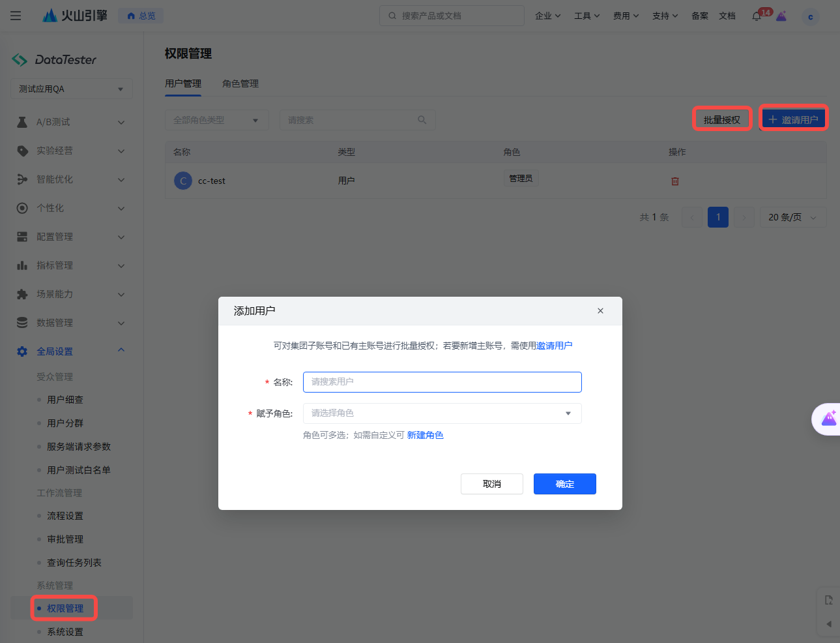840x643 pixels.
Task: Collapse the side panel arrow at the right edge
Action: (x=829, y=624)
